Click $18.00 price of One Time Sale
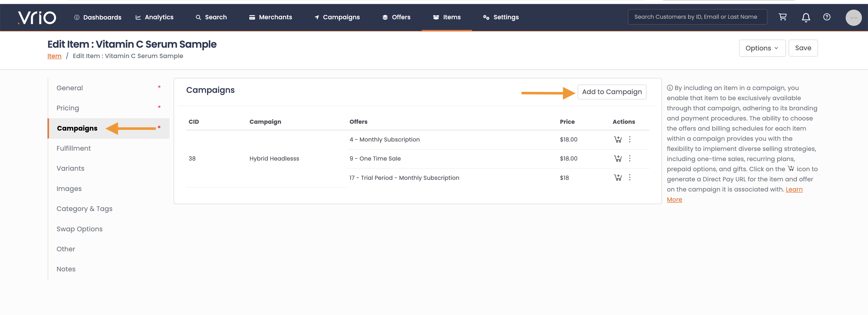Image resolution: width=868 pixels, height=315 pixels. pos(569,159)
